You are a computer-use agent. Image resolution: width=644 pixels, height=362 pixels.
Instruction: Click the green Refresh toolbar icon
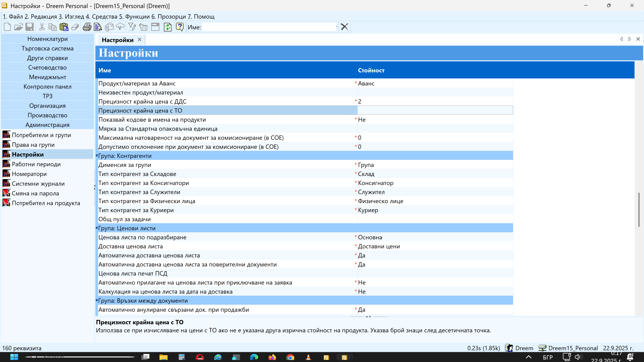tap(168, 27)
